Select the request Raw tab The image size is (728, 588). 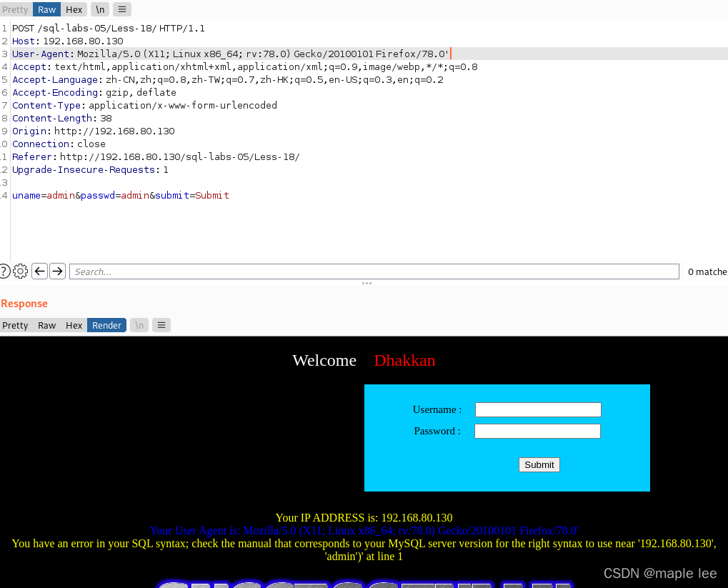pyautogui.click(x=47, y=9)
